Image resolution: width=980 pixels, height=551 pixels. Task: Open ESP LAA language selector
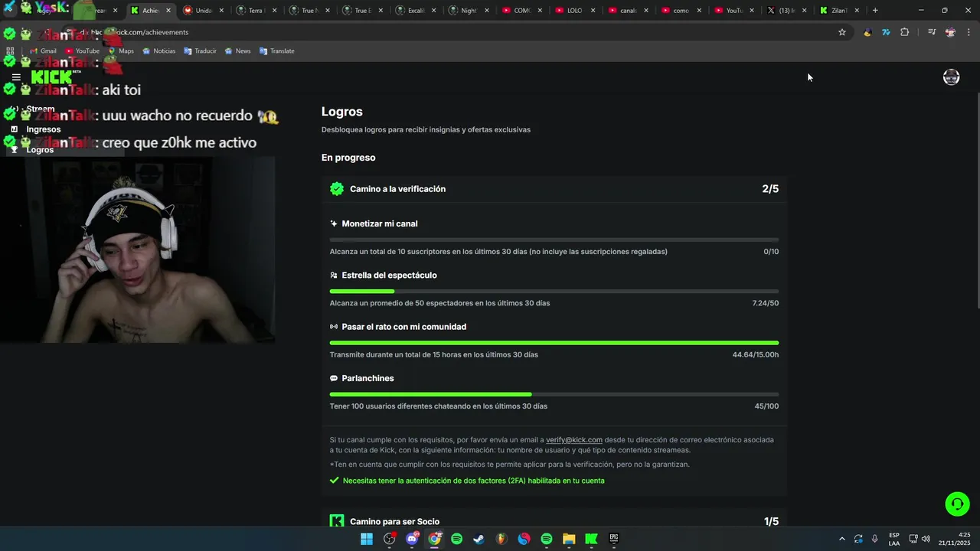point(894,539)
